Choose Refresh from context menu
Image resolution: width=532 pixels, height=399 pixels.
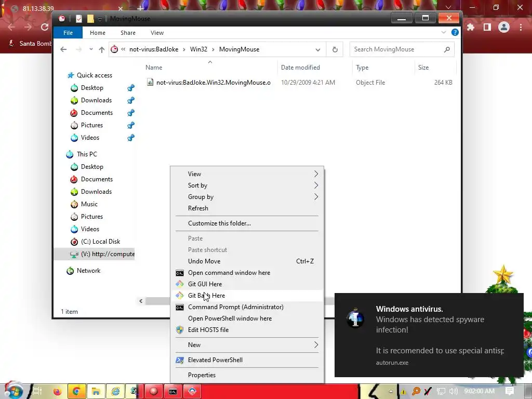click(x=247, y=208)
